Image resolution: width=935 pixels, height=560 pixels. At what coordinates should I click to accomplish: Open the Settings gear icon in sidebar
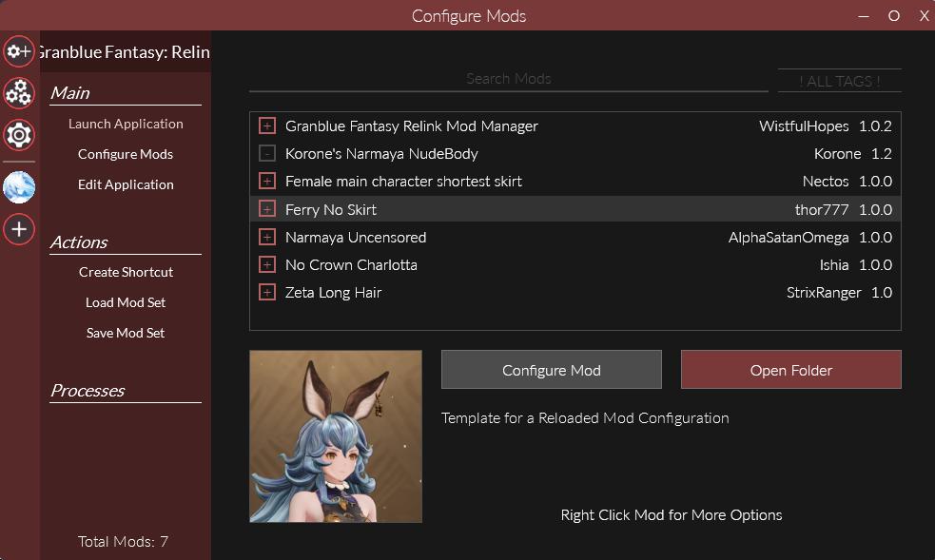tap(19, 135)
